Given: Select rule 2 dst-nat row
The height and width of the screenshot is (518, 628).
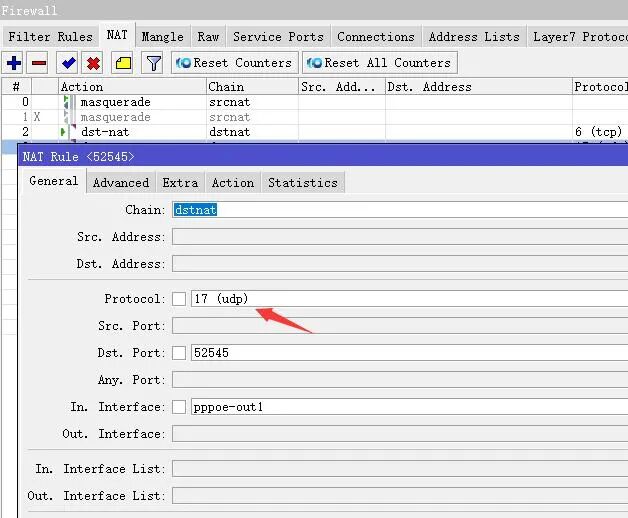Looking at the screenshot, I should tap(315, 132).
